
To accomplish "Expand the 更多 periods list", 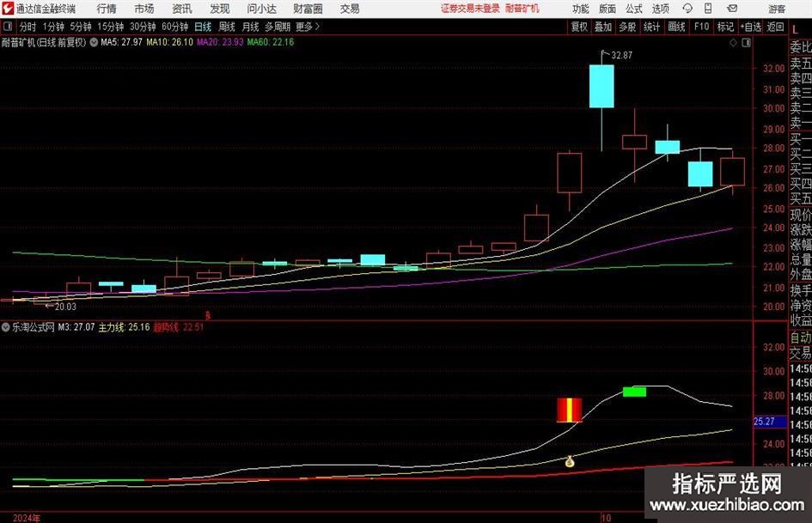I will (307, 27).
